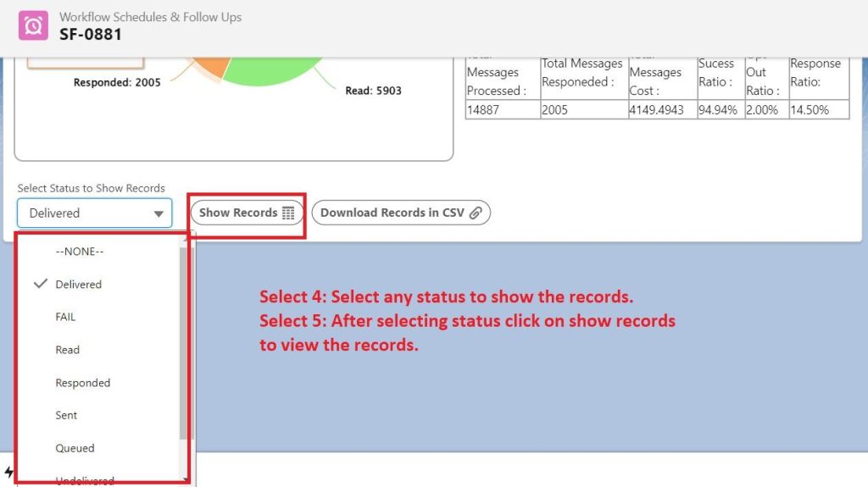868x487 pixels.
Task: Open the Select Status dropdown arrow
Action: [x=159, y=214]
